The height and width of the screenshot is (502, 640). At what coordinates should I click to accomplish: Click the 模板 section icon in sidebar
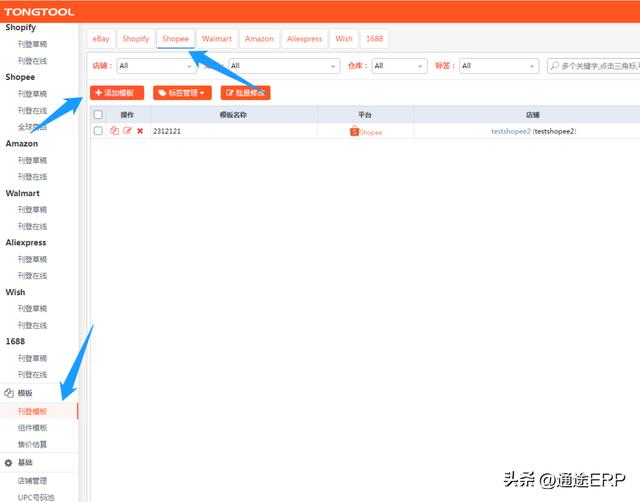pyautogui.click(x=9, y=393)
